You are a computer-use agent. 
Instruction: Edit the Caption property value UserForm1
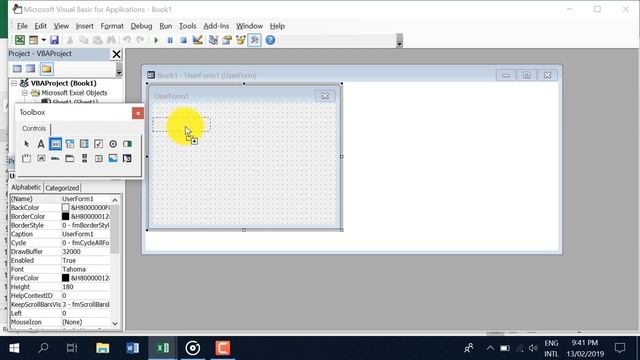click(86, 234)
